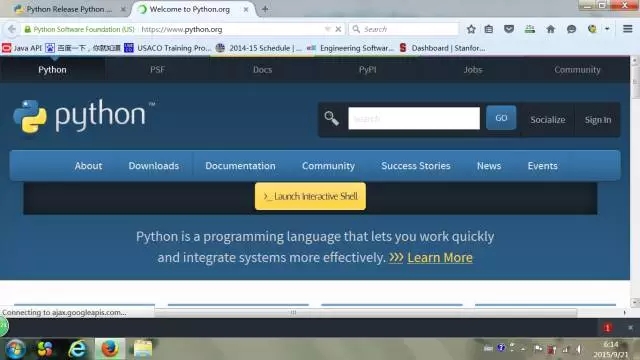
Task: Click the stop loading X in address bar
Action: point(338,29)
